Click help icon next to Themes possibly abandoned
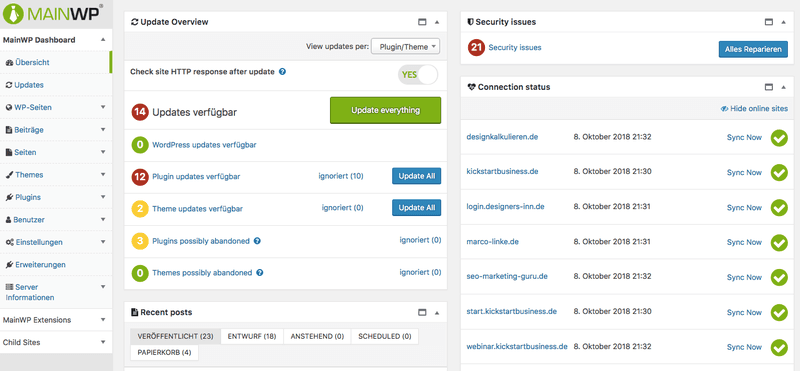Screen dimensions: 800x371 [x=260, y=273]
